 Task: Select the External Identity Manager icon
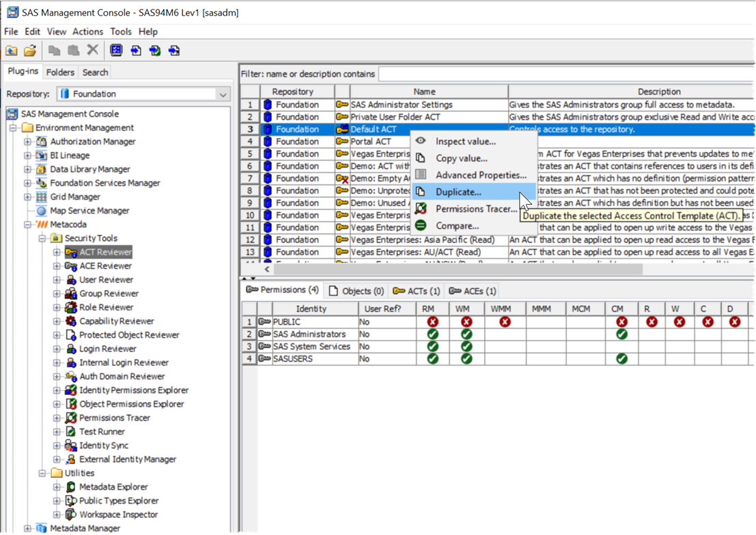[x=71, y=459]
